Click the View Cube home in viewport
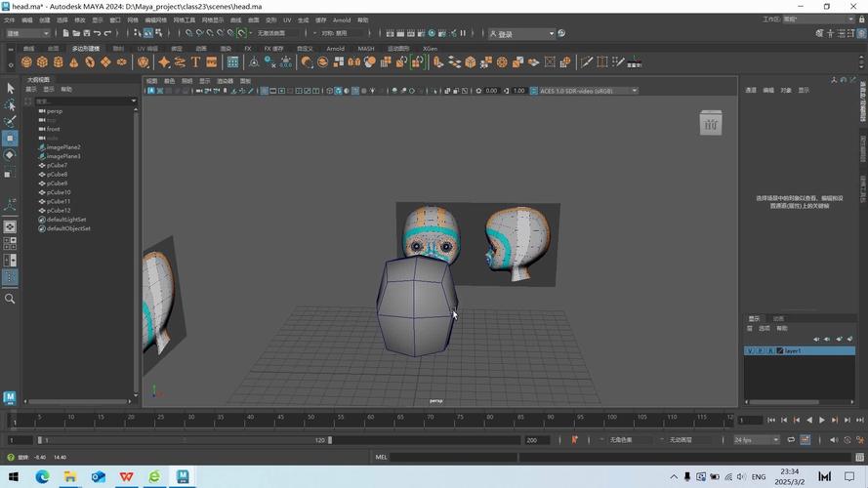Image resolution: width=868 pixels, height=488 pixels. tap(711, 124)
